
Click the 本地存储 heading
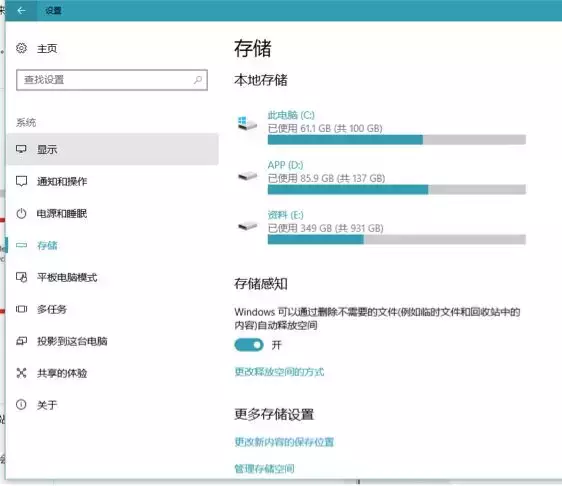[261, 80]
